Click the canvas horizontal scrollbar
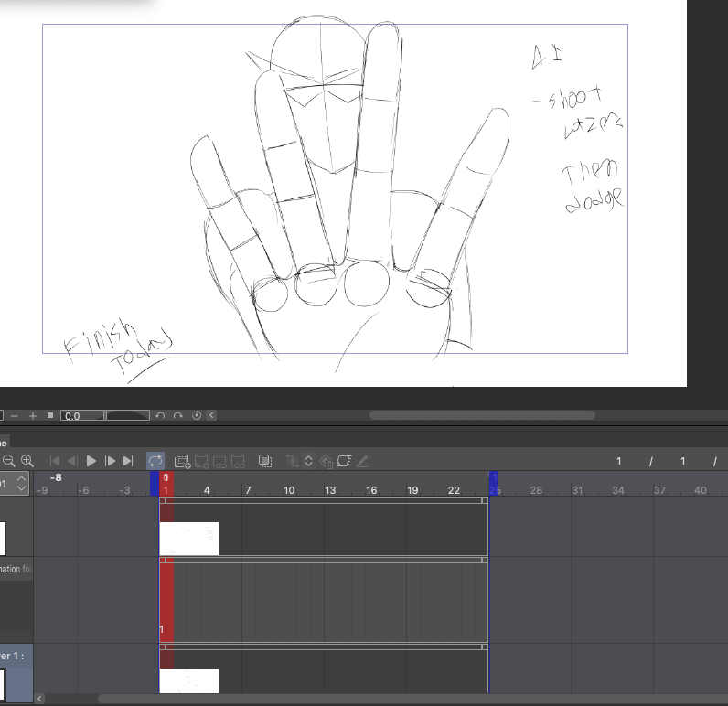728x706 pixels. 482,415
